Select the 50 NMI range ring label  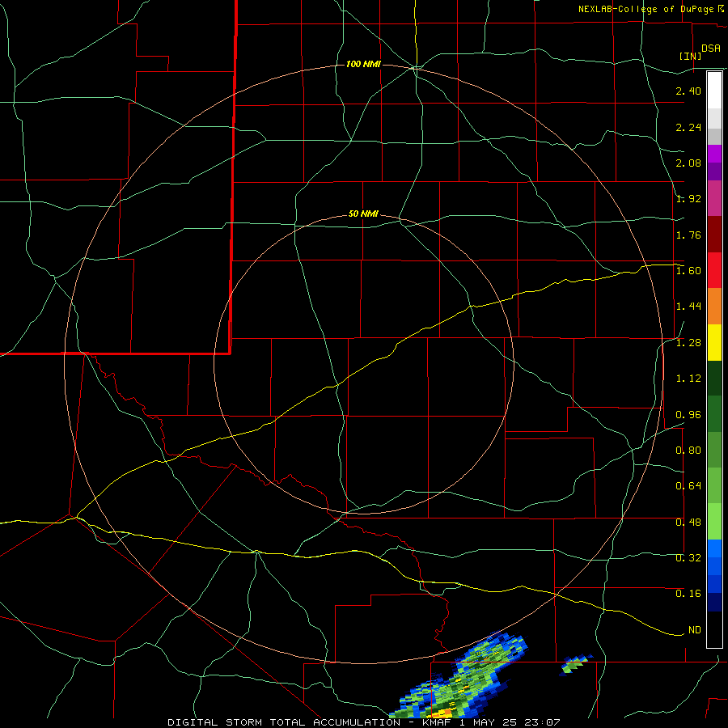point(363,214)
